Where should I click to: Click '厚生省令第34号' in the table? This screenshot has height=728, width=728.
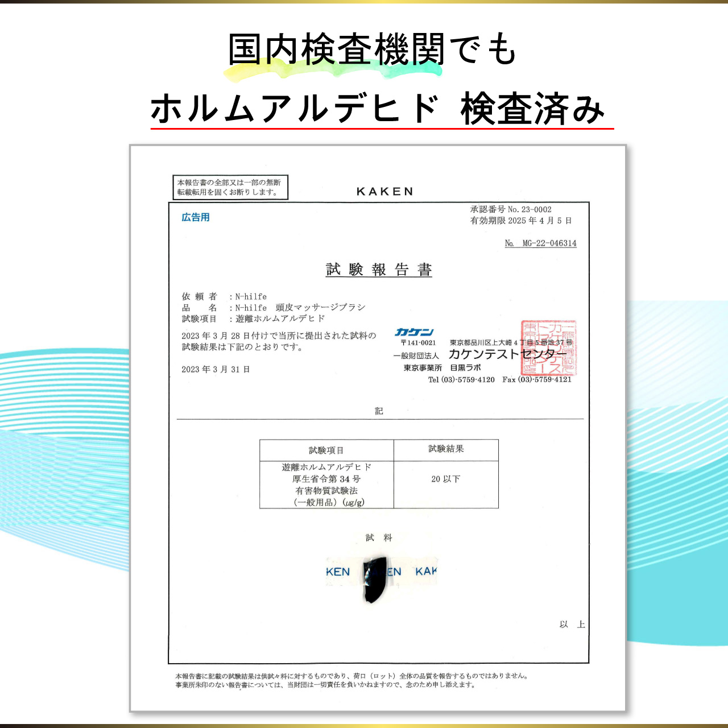pyautogui.click(x=326, y=479)
